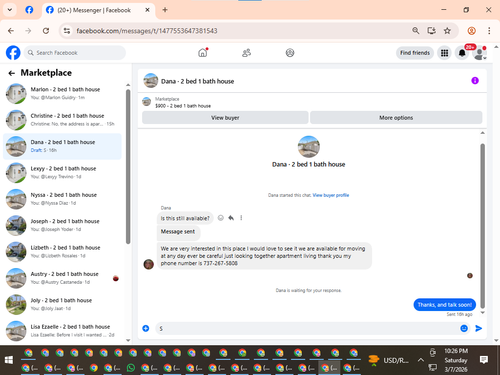React to 'Is this still available?' message
500x375 pixels.
pos(220,218)
